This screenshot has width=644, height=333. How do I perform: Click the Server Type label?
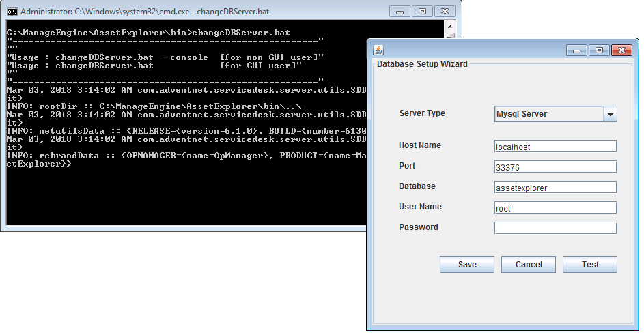(x=422, y=113)
